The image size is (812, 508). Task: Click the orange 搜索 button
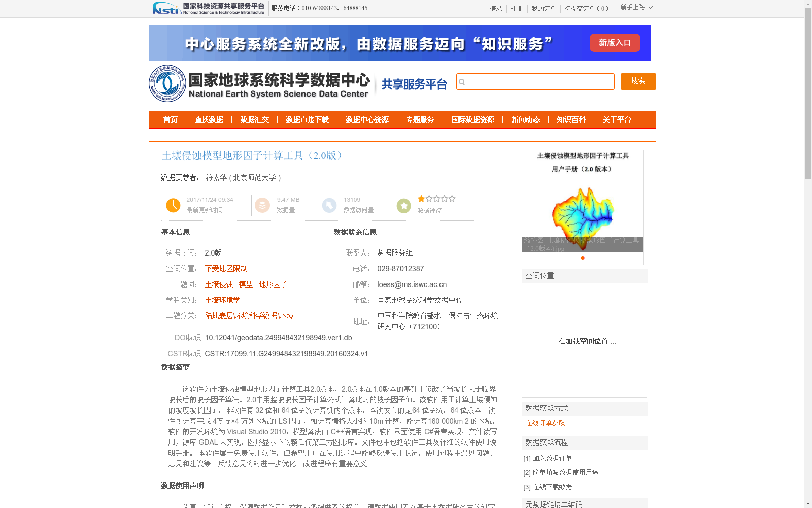[638, 81]
